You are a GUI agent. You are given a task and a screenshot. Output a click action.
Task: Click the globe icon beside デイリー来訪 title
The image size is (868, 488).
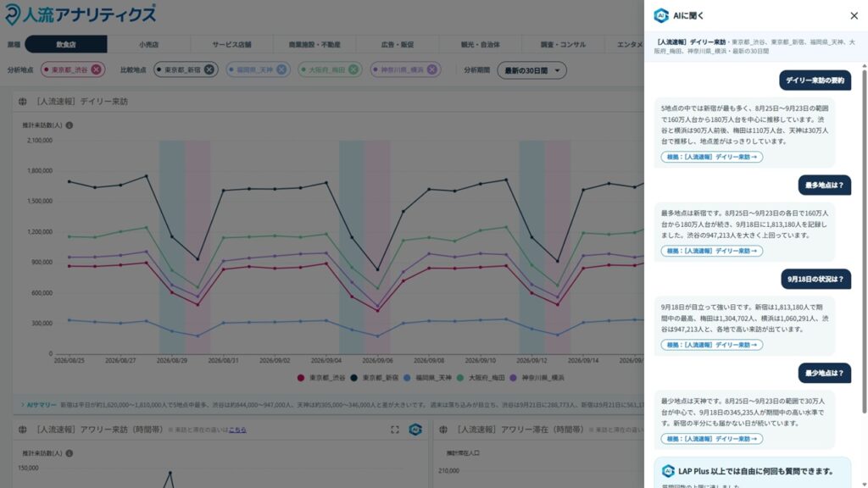(23, 102)
